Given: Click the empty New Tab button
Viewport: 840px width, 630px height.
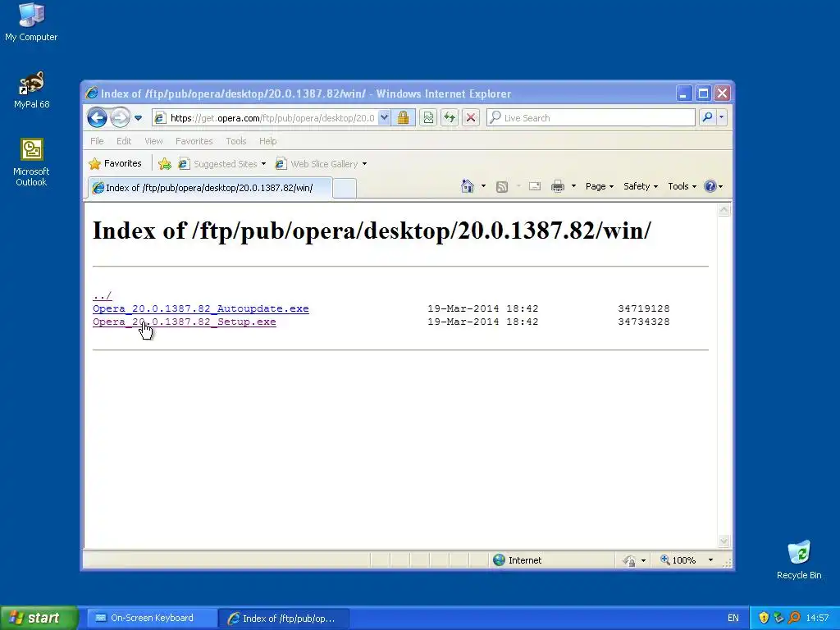Looking at the screenshot, I should point(345,189).
